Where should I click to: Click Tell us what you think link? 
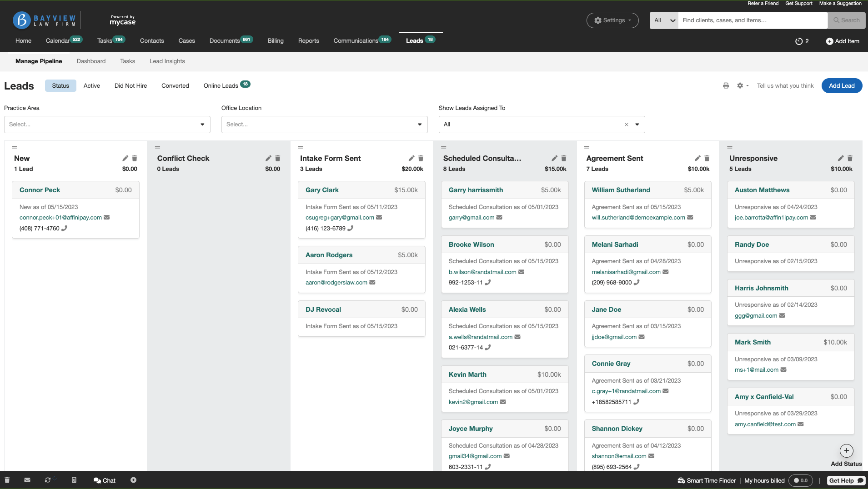click(x=785, y=85)
